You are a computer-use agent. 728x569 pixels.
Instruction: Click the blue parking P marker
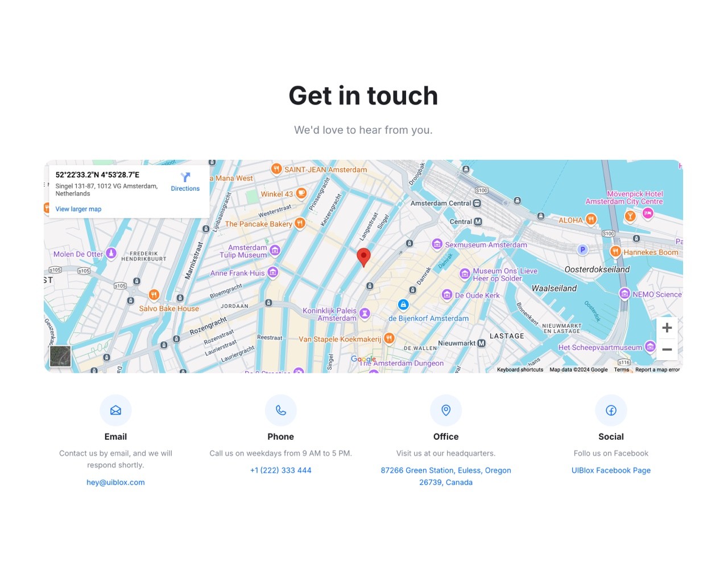pos(582,249)
